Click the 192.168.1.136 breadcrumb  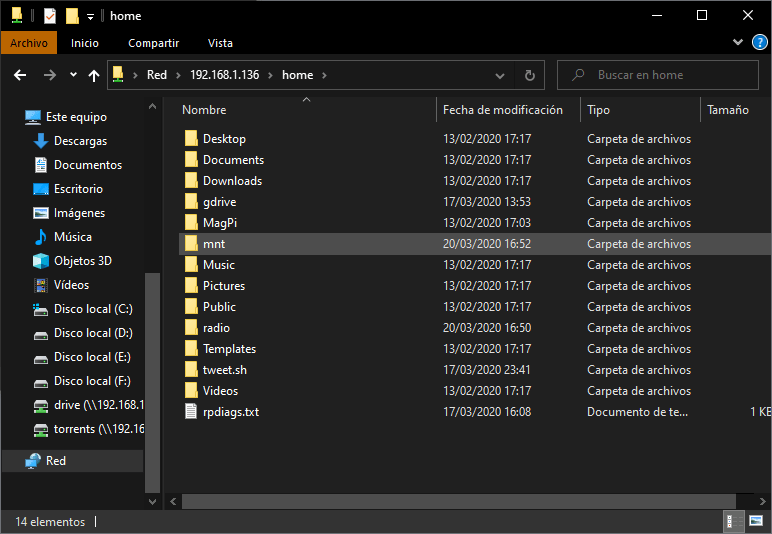pos(225,75)
